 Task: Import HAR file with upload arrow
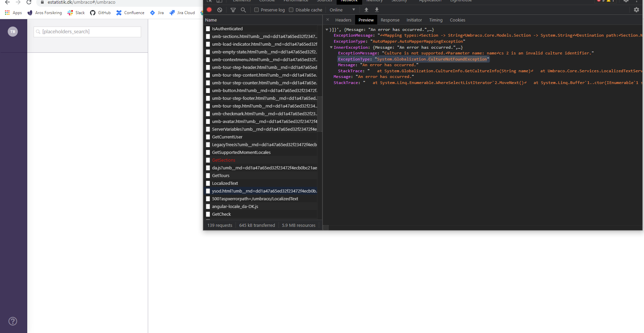click(366, 10)
